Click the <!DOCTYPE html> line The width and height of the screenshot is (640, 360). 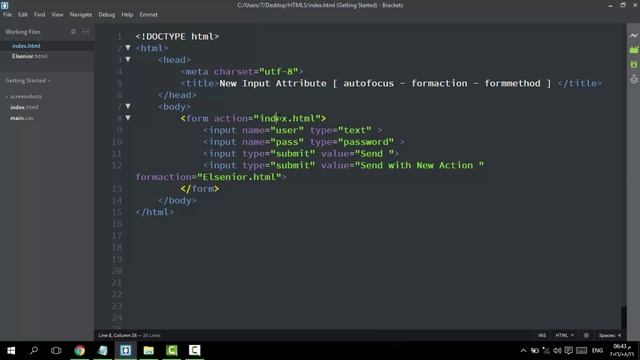tap(177, 36)
